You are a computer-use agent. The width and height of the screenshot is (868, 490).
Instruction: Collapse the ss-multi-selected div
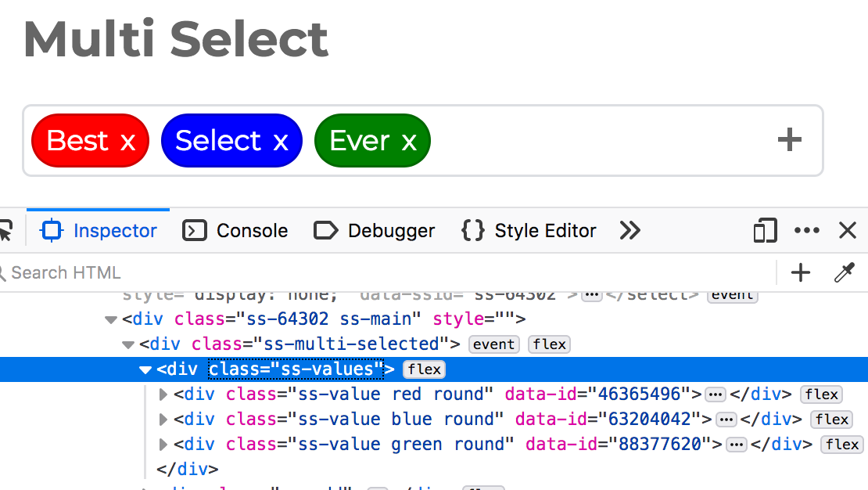tap(128, 344)
